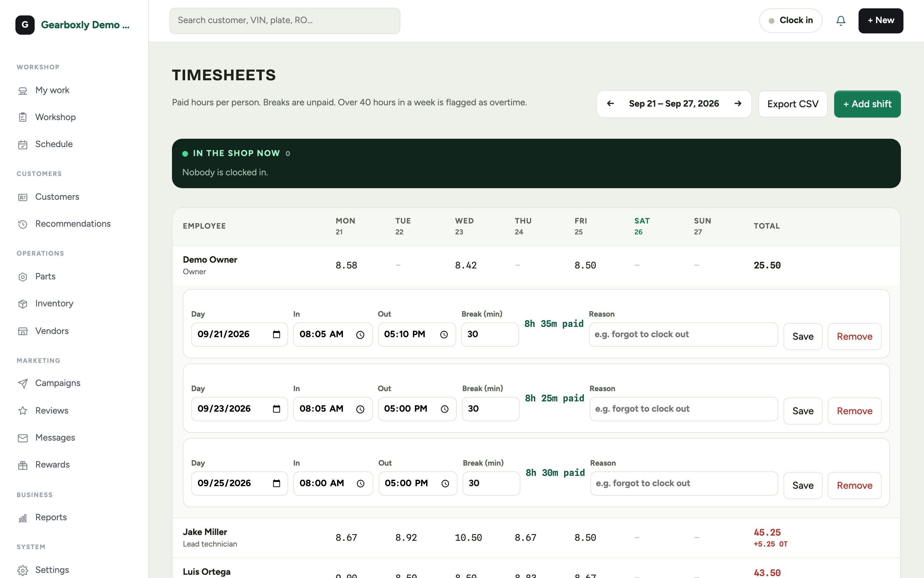Viewport: 924px width, 578px height.
Task: Click the Sep 21 – Sep 27, 2026 range
Action: [x=674, y=104]
